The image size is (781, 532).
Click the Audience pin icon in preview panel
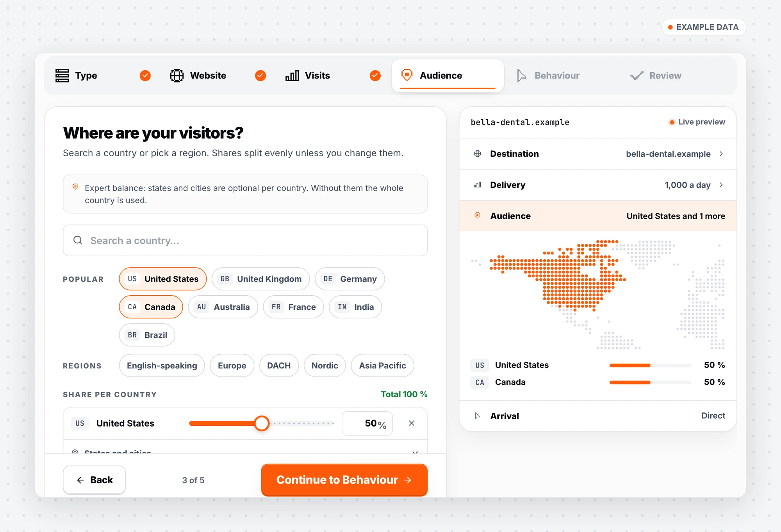point(477,216)
